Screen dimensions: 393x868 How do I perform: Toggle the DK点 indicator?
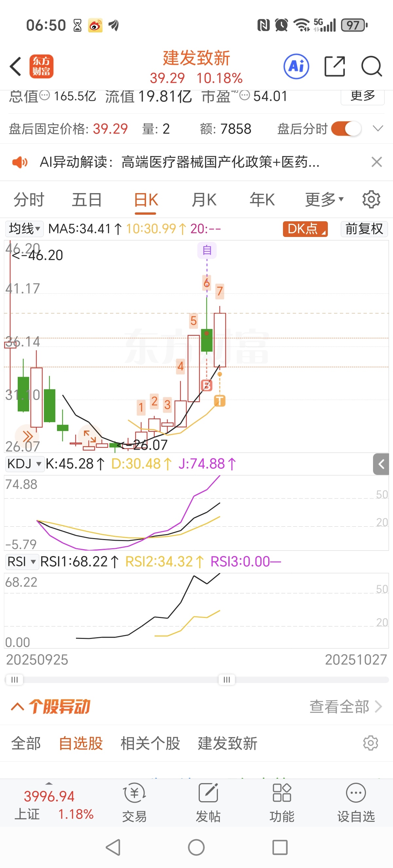click(x=305, y=229)
